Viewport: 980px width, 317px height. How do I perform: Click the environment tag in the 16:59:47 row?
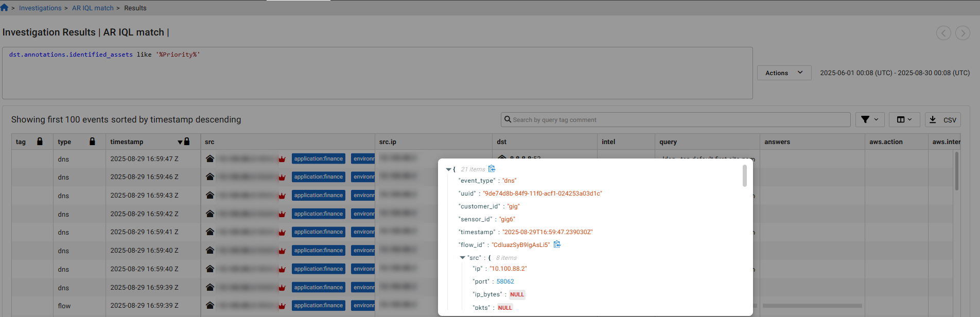pos(363,159)
